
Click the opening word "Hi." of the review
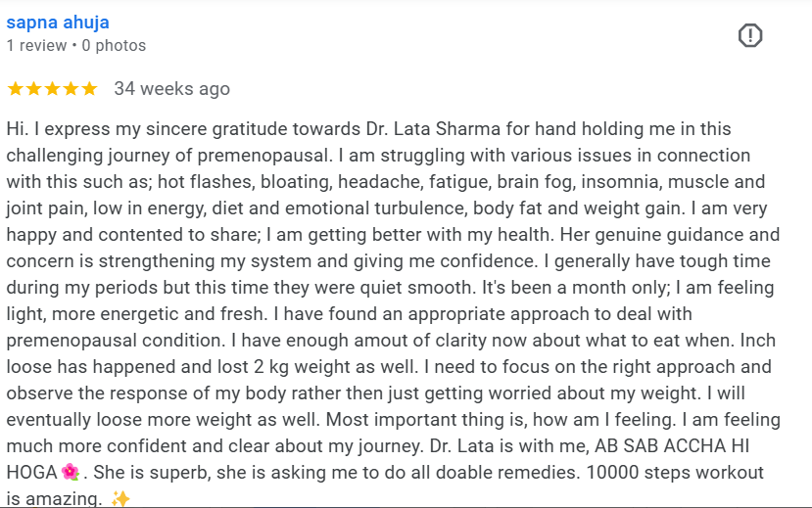click(17, 129)
